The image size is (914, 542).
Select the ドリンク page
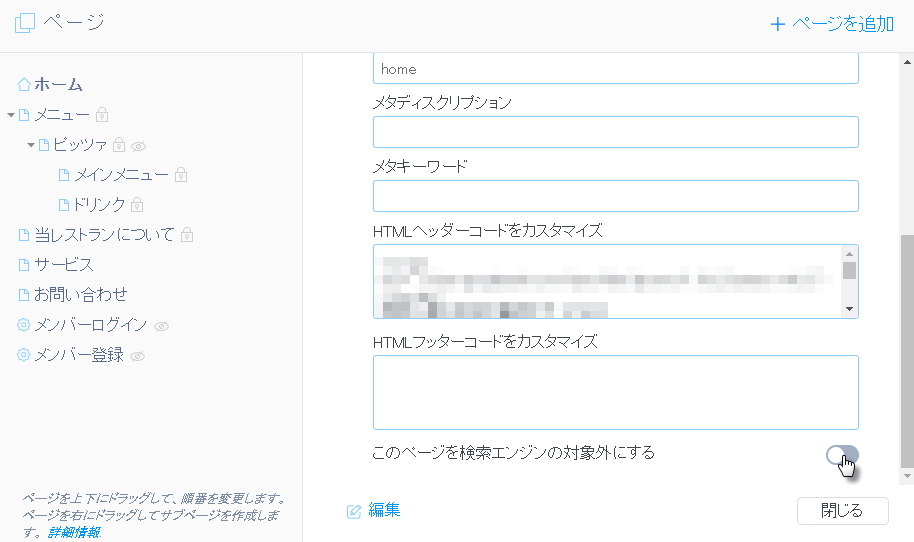pyautogui.click(x=99, y=205)
